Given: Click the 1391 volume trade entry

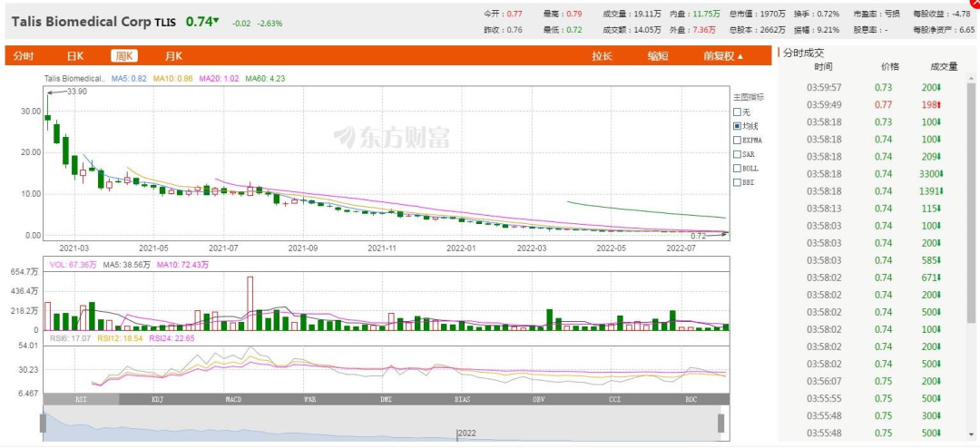Looking at the screenshot, I should click(x=931, y=191).
